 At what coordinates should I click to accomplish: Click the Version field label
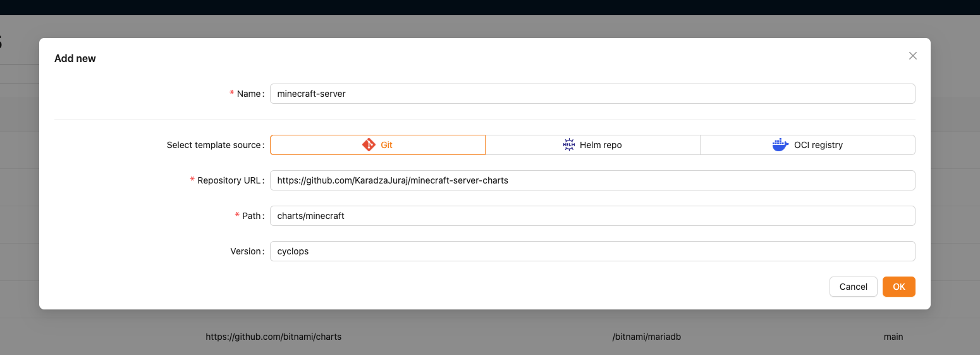pyautogui.click(x=246, y=251)
